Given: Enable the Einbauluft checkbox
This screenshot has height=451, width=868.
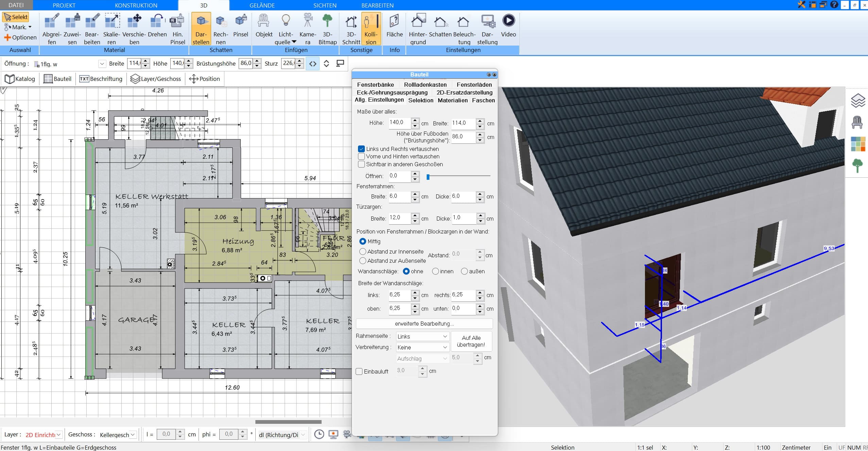Looking at the screenshot, I should [359, 371].
